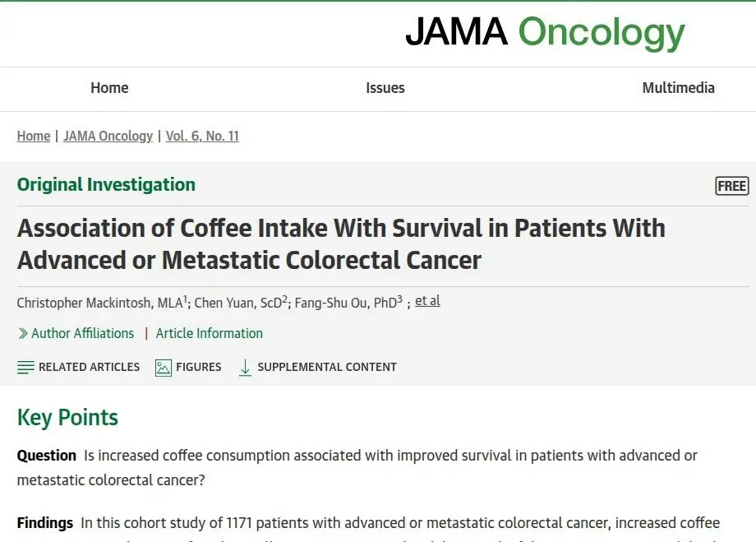Click the JAMA Oncology logo
Viewport: 756px width, 542px height.
[545, 32]
